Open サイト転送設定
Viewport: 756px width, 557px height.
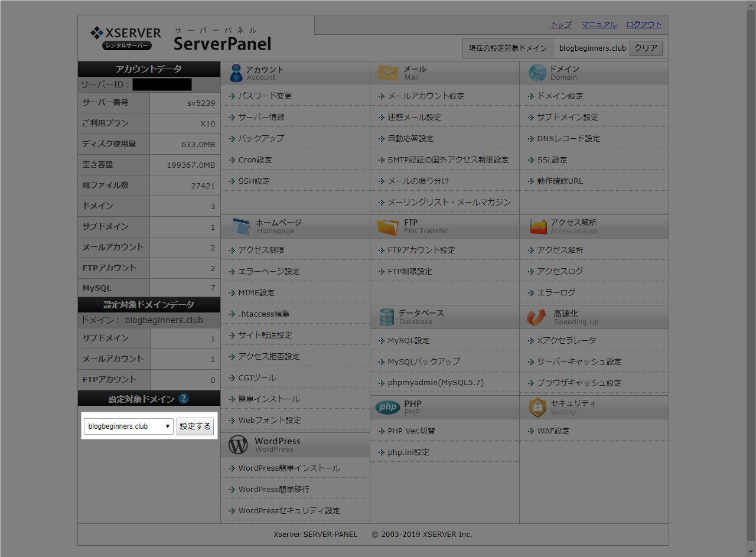pos(265,335)
